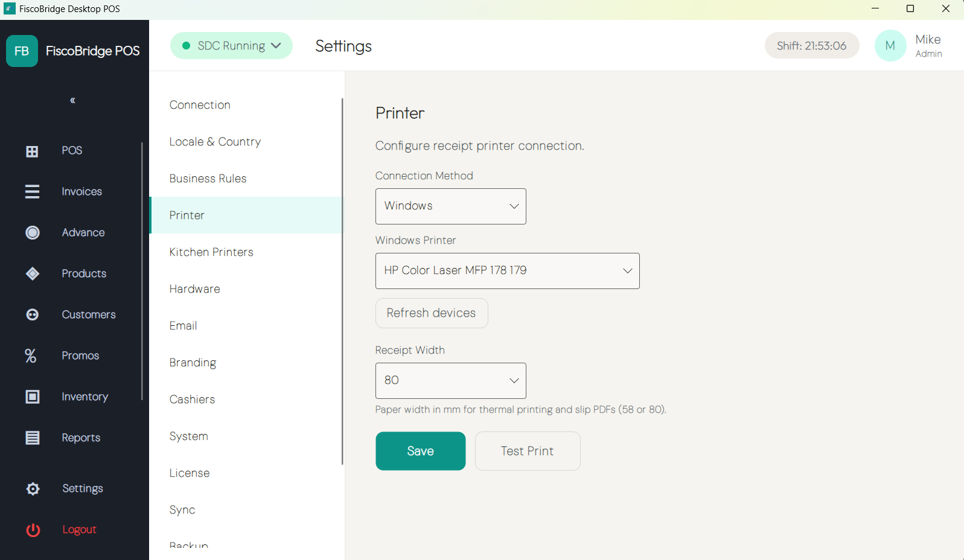The height and width of the screenshot is (560, 964).
Task: Click the Settings label in sidebar
Action: pyautogui.click(x=83, y=488)
